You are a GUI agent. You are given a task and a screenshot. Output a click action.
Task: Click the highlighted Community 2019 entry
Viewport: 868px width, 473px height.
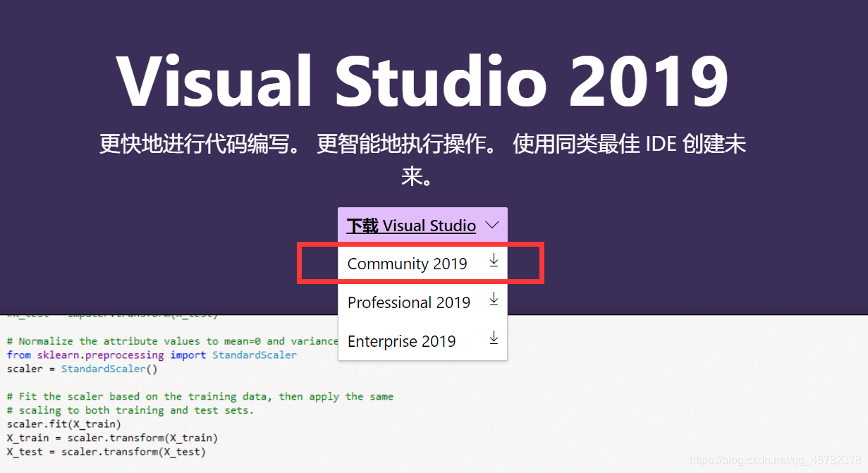[408, 263]
